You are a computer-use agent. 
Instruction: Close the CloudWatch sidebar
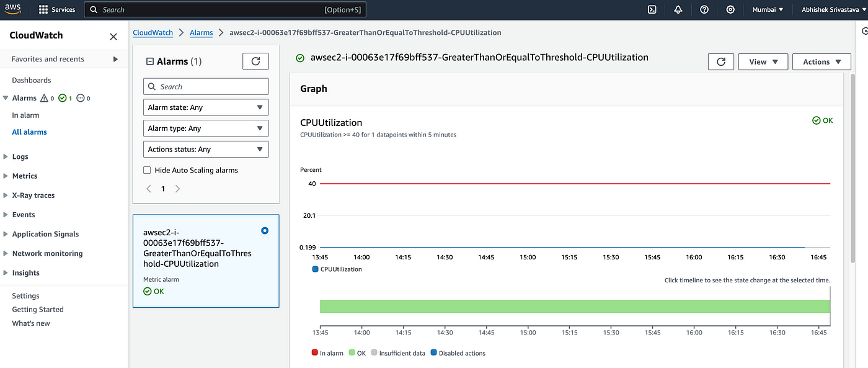tap(113, 37)
